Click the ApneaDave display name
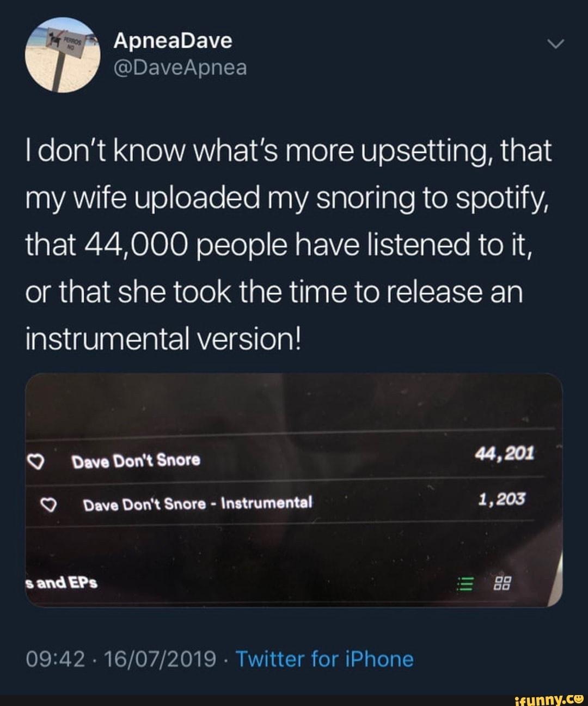Screen dimensions: 588x706 tap(173, 41)
